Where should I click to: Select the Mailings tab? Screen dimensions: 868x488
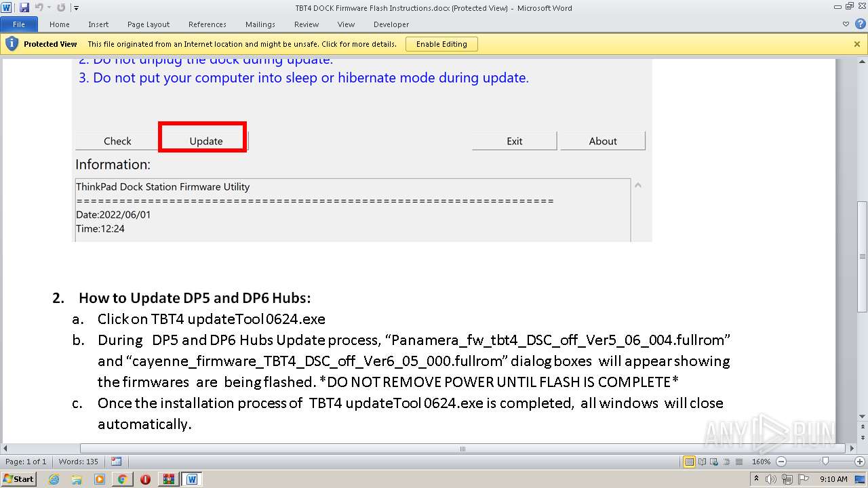click(x=260, y=24)
